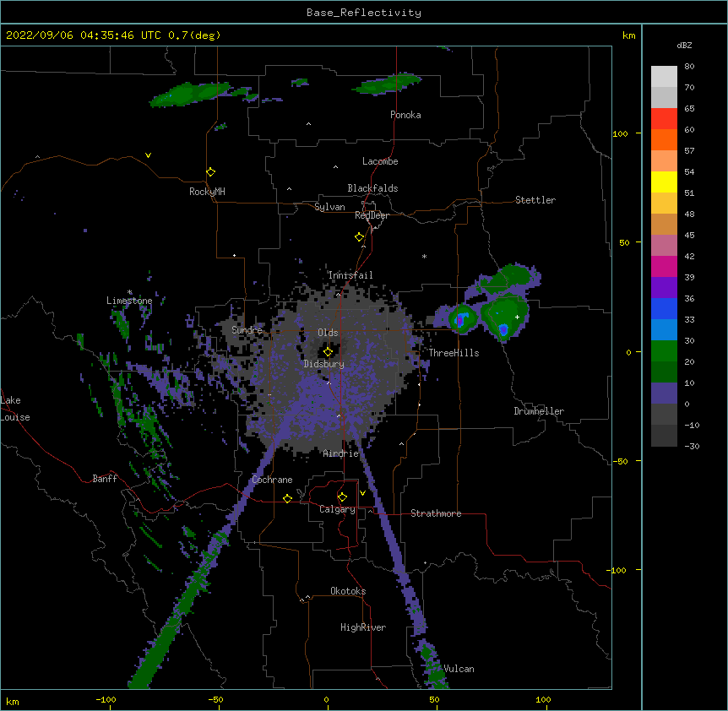The height and width of the screenshot is (711, 728).
Task: Click the Base_Reflectivity title
Action: point(364,13)
